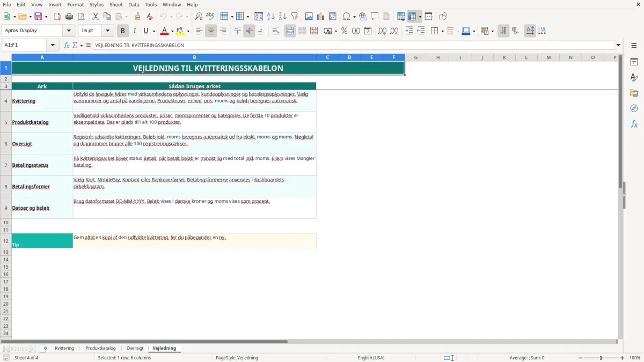Click the Cut scissors icon
Viewport: 644px width, 362px height.
click(96, 17)
